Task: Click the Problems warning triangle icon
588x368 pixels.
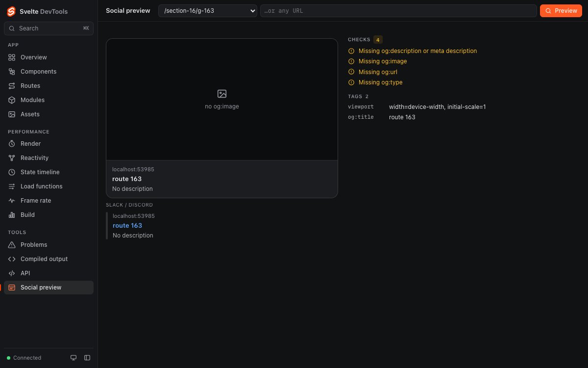Action: pyautogui.click(x=12, y=245)
